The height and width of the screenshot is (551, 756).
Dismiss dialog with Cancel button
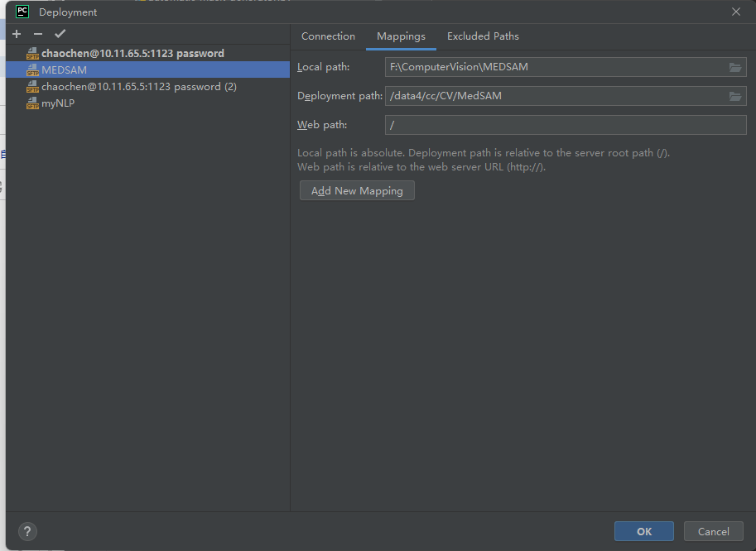coord(713,531)
